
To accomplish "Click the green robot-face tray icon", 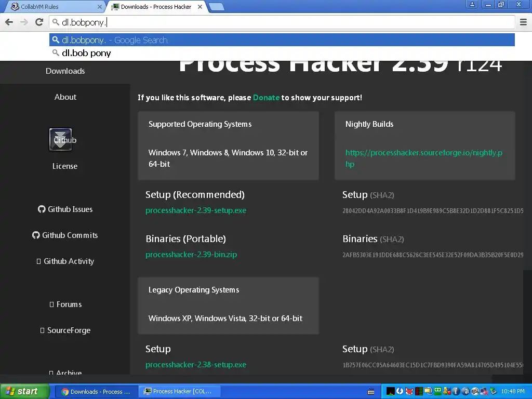I will tap(437, 391).
